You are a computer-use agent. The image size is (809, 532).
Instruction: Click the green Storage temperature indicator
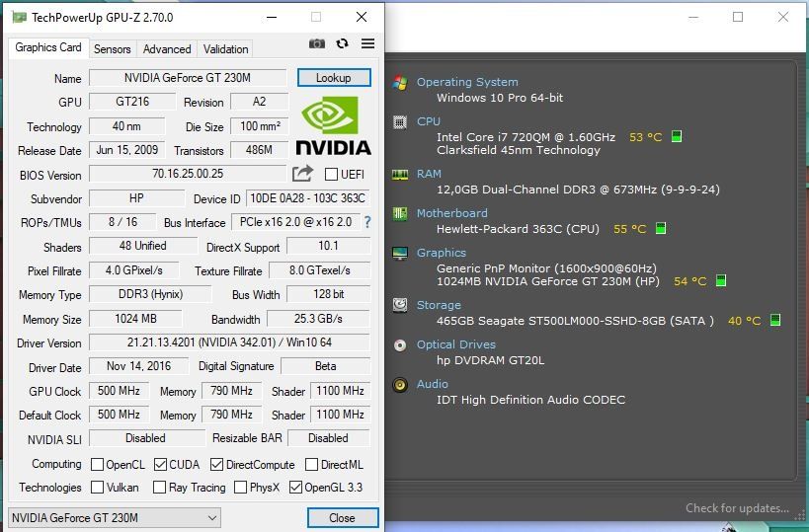[775, 320]
